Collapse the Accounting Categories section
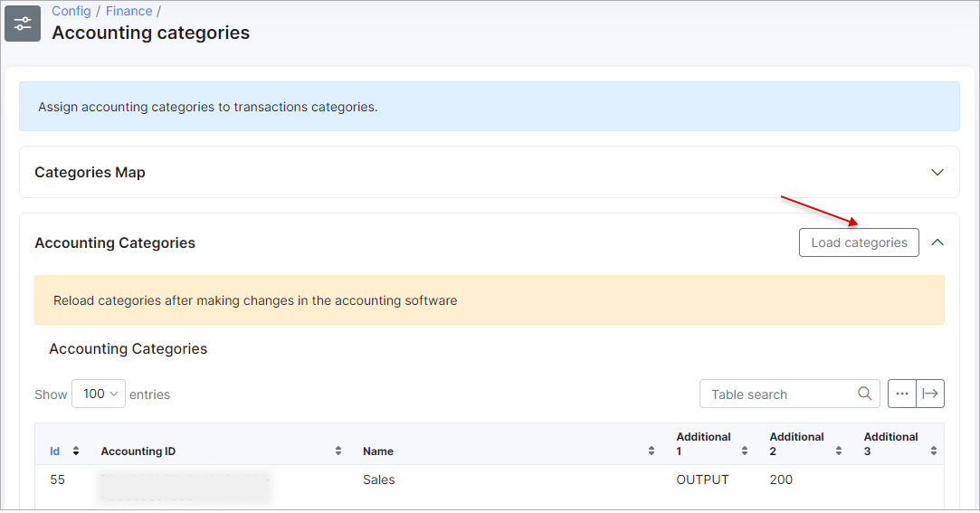Screen dimensions: 980x513 937,242
